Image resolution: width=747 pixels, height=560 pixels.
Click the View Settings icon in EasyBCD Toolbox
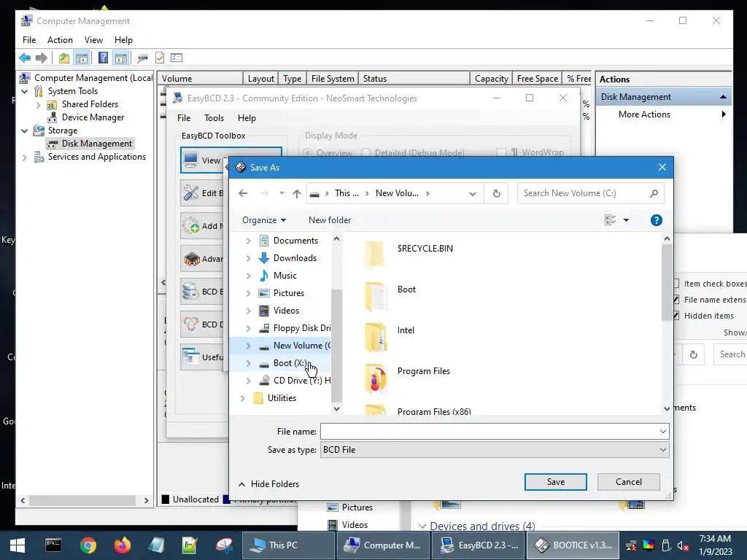pyautogui.click(x=190, y=160)
